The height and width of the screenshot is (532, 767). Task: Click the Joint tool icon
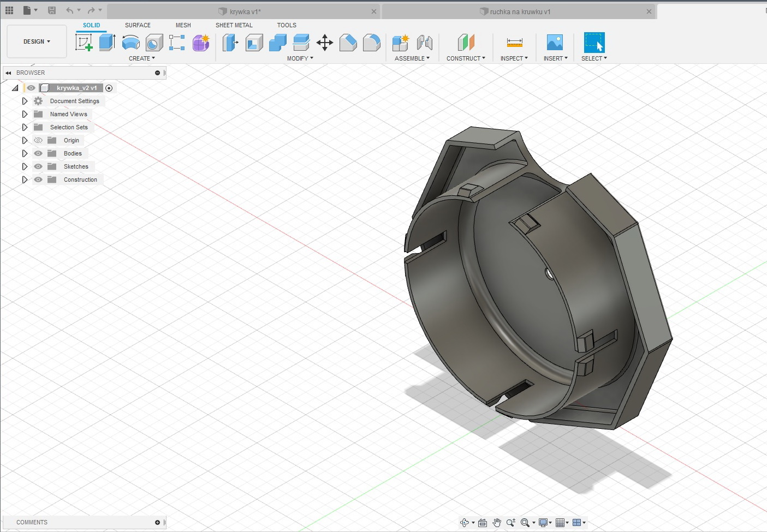pos(424,43)
